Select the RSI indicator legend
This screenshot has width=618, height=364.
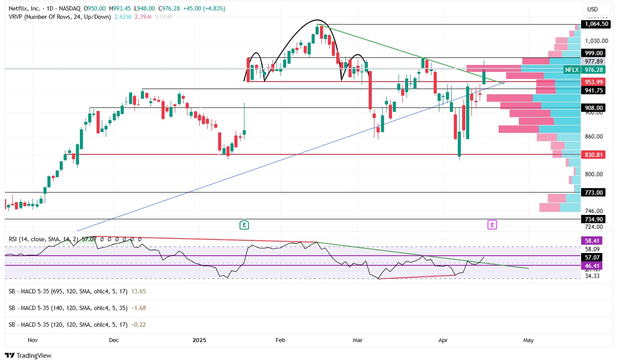pyautogui.click(x=44, y=240)
